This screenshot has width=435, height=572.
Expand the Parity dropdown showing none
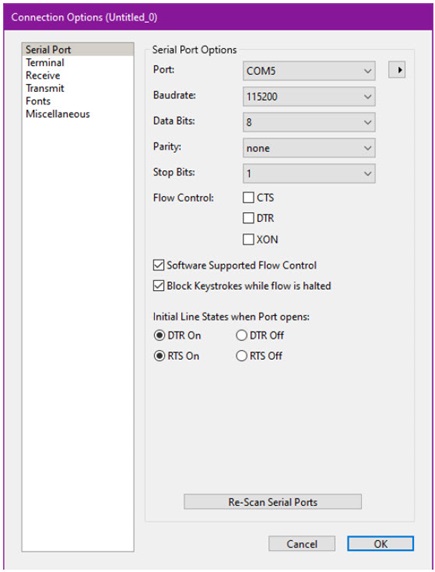309,148
